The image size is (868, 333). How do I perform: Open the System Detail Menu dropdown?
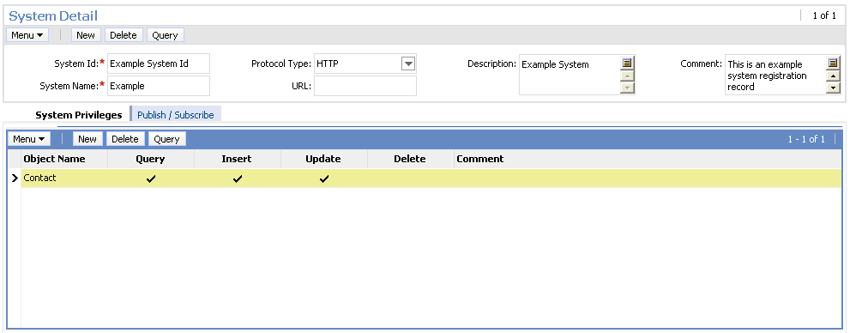(x=27, y=35)
